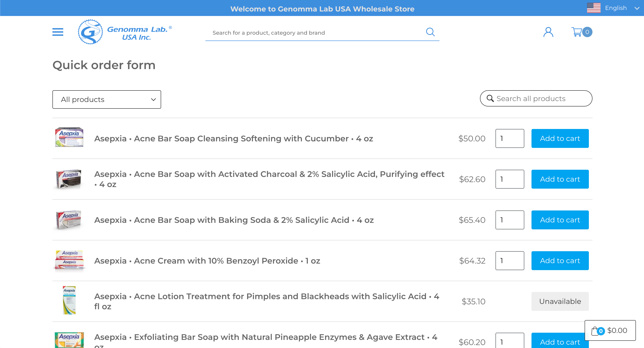This screenshot has width=644, height=348.
Task: Add Benzoyl Peroxide Acne Cream to cart
Action: coord(560,261)
